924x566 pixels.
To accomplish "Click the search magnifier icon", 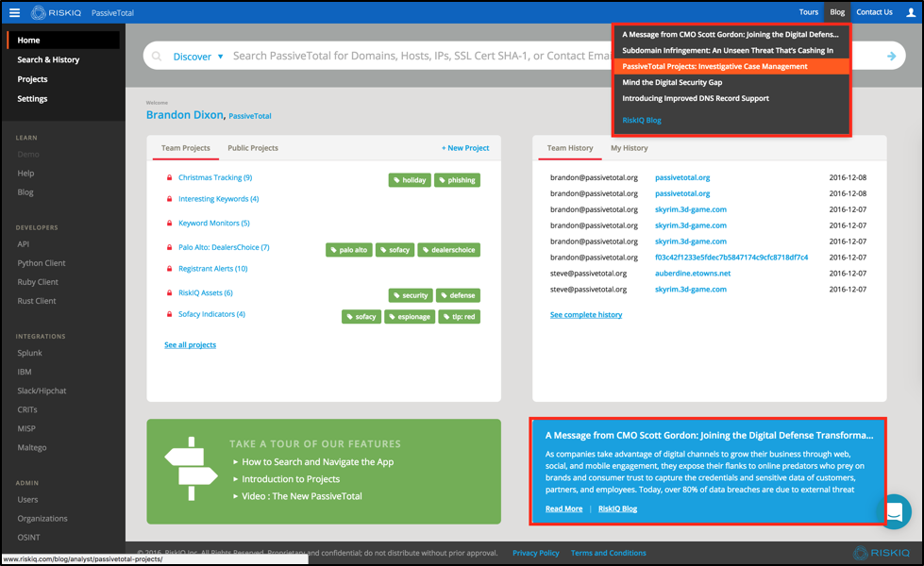I will (x=157, y=57).
